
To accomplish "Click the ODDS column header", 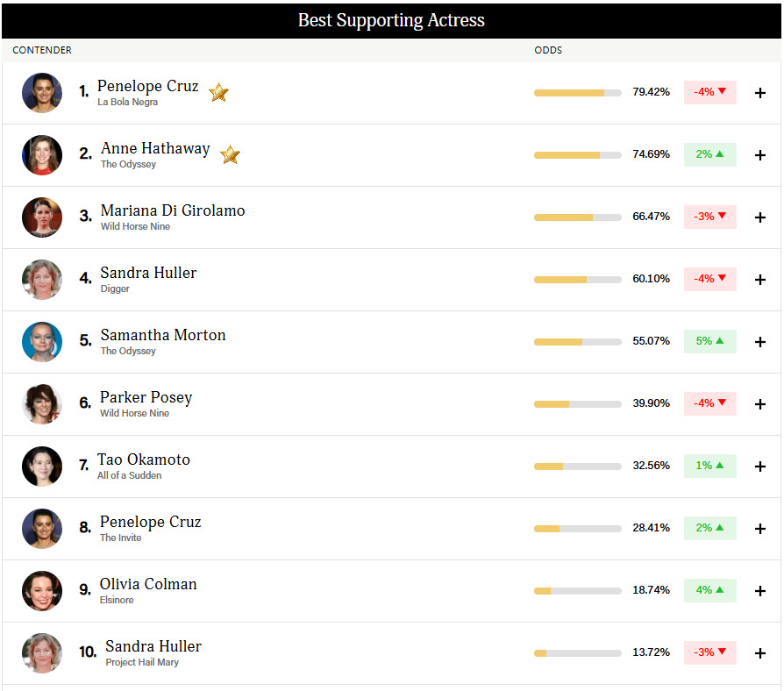I will [x=548, y=50].
